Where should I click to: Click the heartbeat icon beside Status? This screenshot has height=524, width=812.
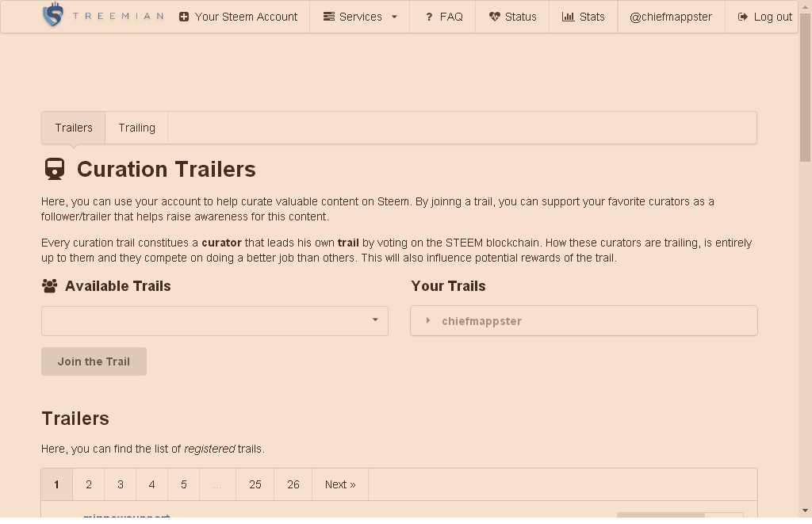(495, 17)
